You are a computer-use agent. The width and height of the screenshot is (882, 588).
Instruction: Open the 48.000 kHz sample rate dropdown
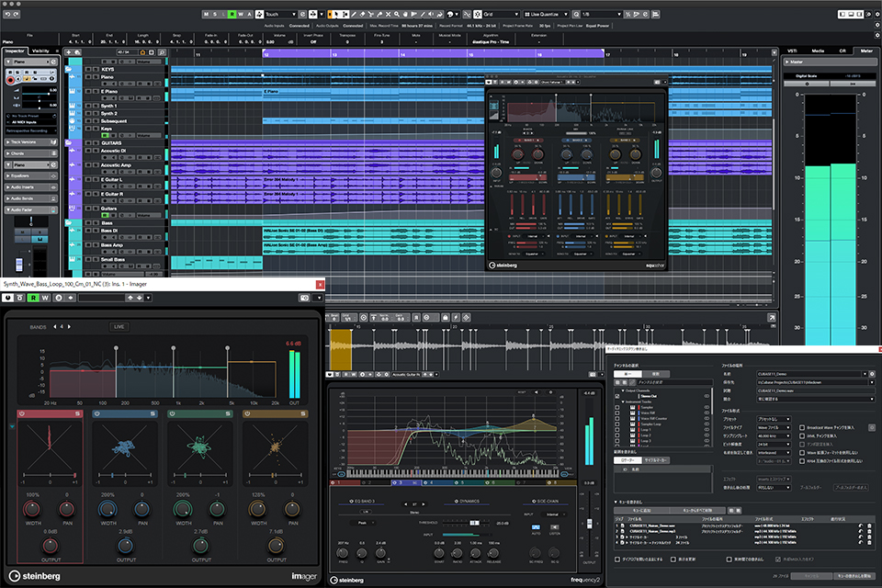click(x=775, y=436)
